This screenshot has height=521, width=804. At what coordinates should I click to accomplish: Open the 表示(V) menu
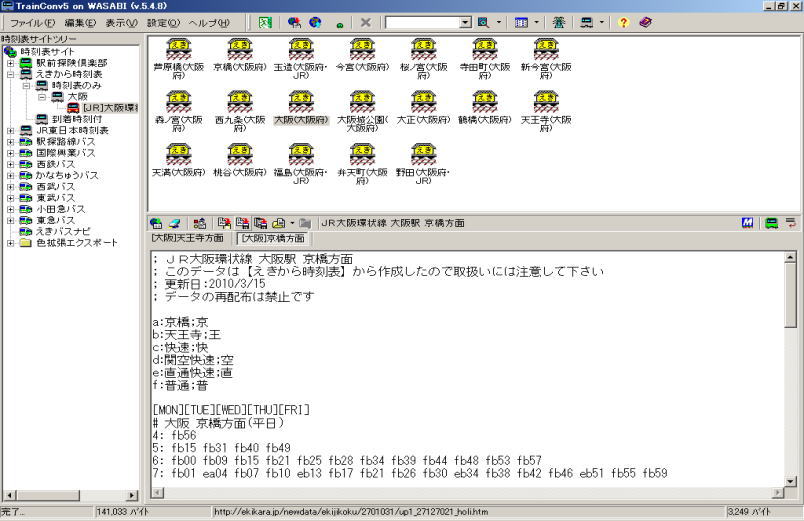point(122,23)
